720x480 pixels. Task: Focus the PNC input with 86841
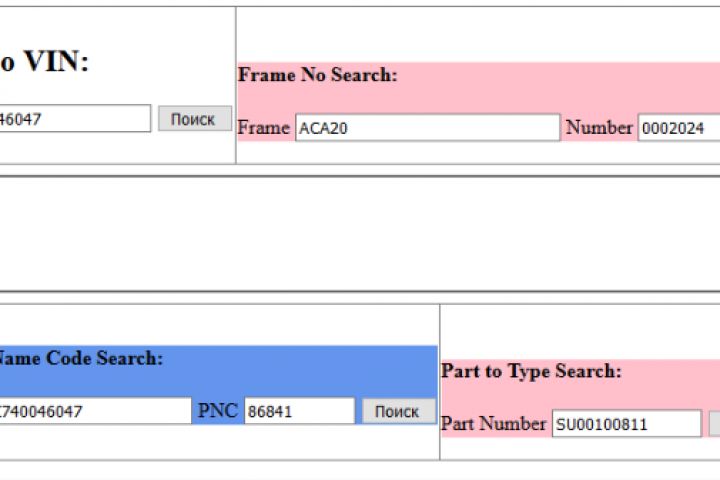tap(299, 411)
